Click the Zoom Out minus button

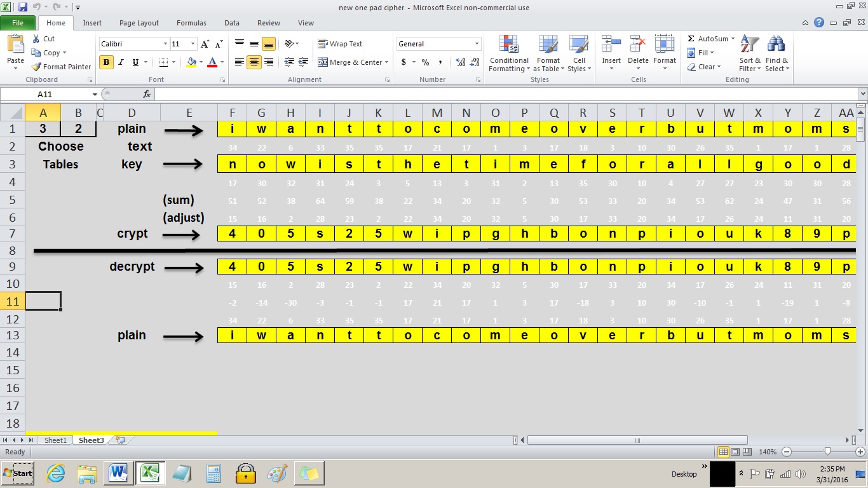point(787,452)
